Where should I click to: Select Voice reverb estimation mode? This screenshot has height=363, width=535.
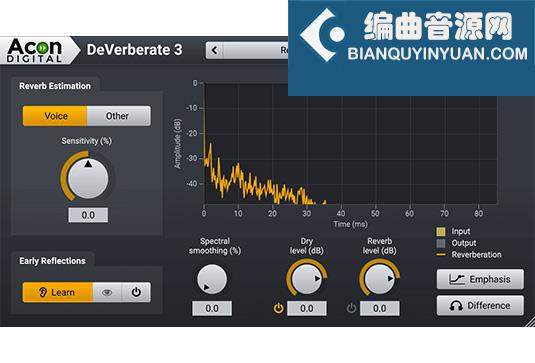[x=55, y=116]
